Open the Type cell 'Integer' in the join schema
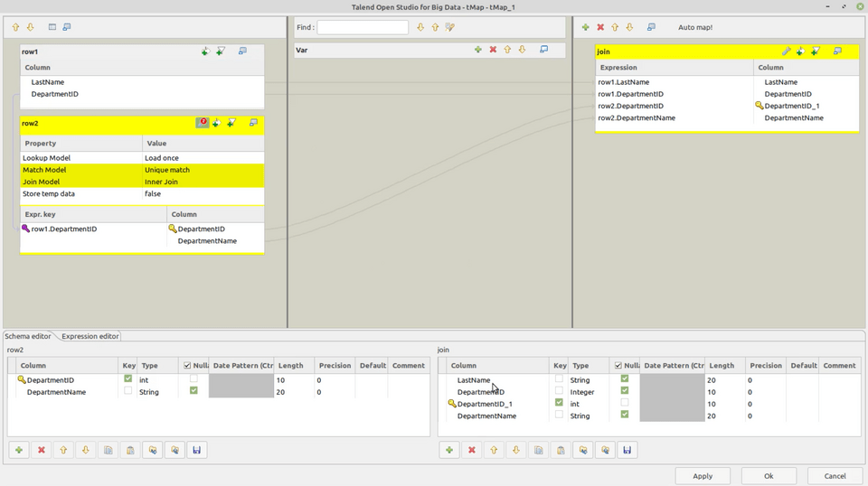 pos(589,392)
